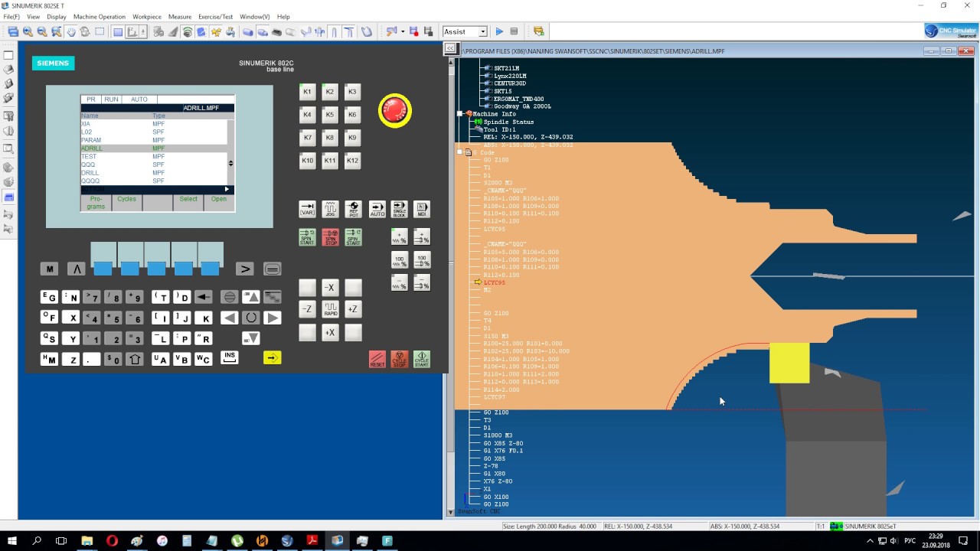Image resolution: width=980 pixels, height=551 pixels.
Task: Click the program list scroll arrows
Action: tap(230, 163)
